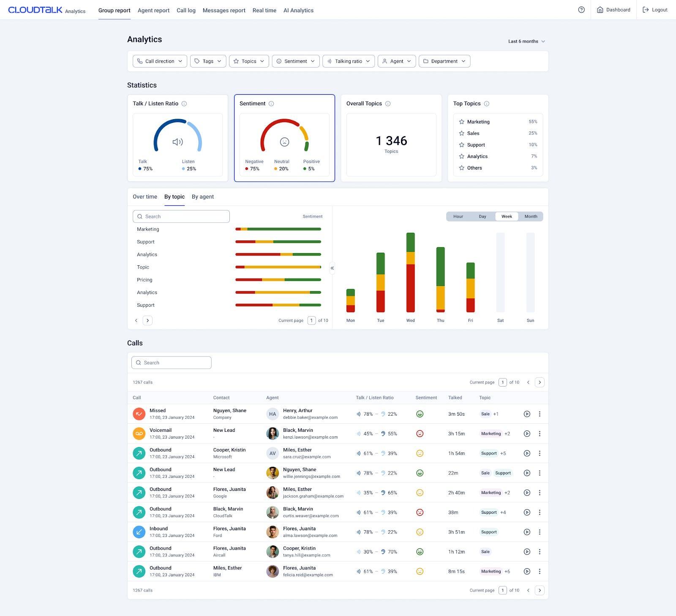Viewport: 676px width, 616px height.
Task: Open the Call direction filter dropdown
Action: pos(160,61)
